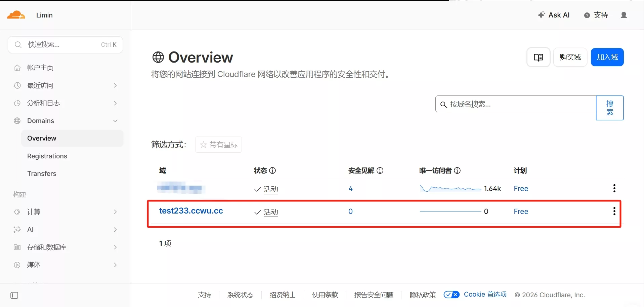Open footer 报告安全问题 link
This screenshot has height=307, width=644.
pos(374,295)
